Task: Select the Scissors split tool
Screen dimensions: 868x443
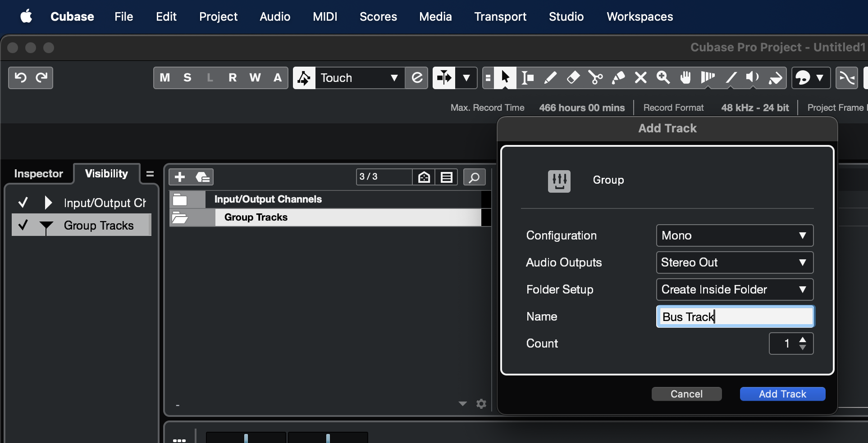Action: [595, 78]
